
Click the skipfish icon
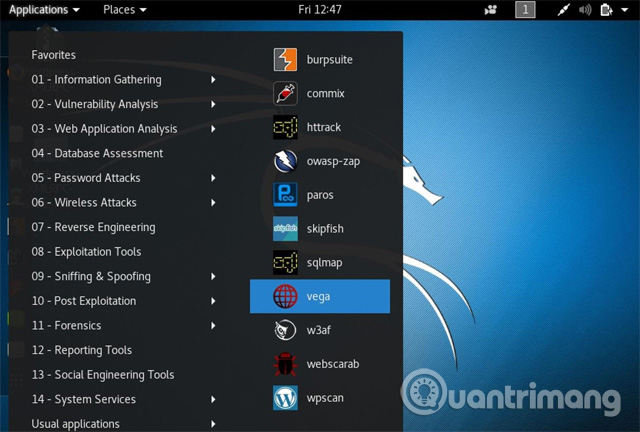pos(285,229)
